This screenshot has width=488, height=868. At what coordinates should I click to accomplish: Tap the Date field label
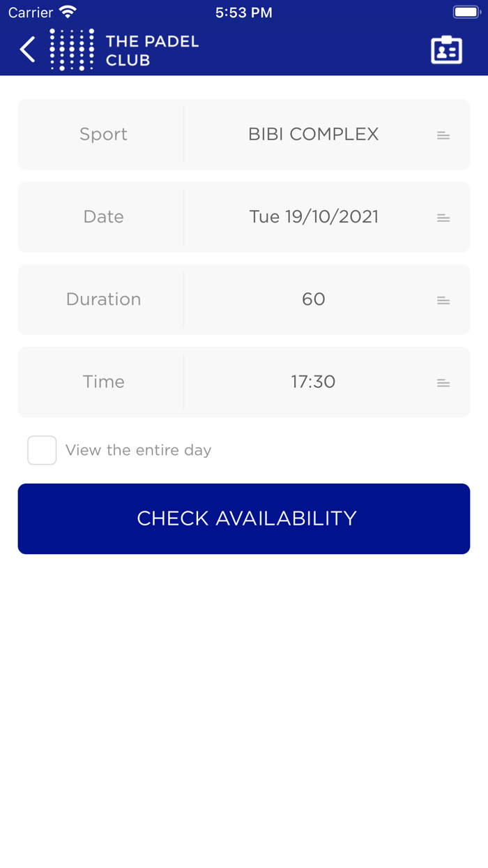(x=103, y=216)
